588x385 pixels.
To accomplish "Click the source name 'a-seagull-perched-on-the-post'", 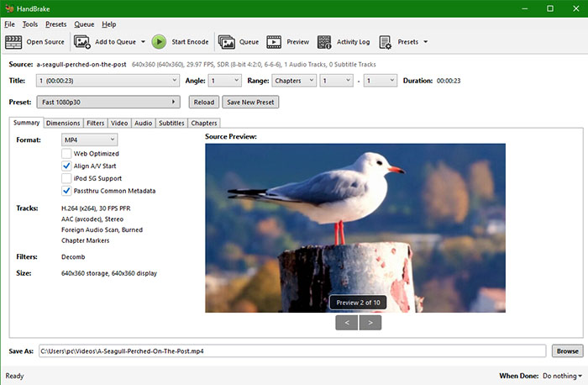I will point(81,65).
